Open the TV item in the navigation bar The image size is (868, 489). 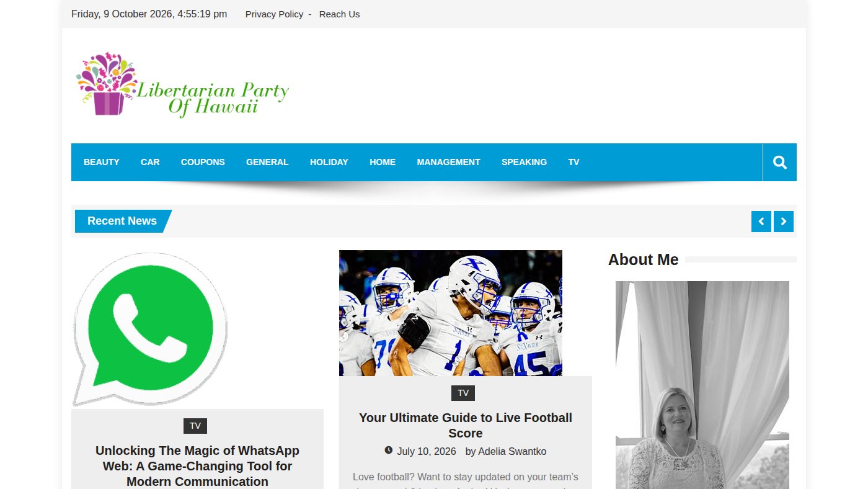(x=574, y=162)
